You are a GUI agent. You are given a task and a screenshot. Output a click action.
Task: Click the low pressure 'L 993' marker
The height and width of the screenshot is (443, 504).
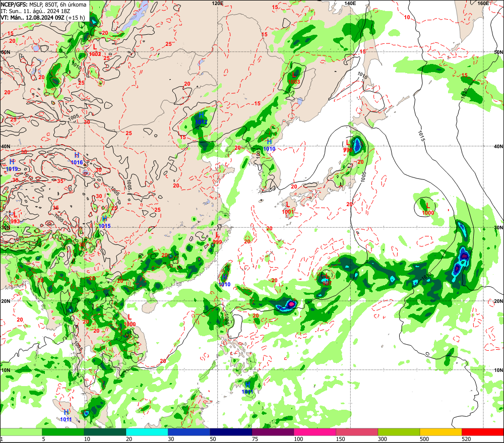coord(15,218)
